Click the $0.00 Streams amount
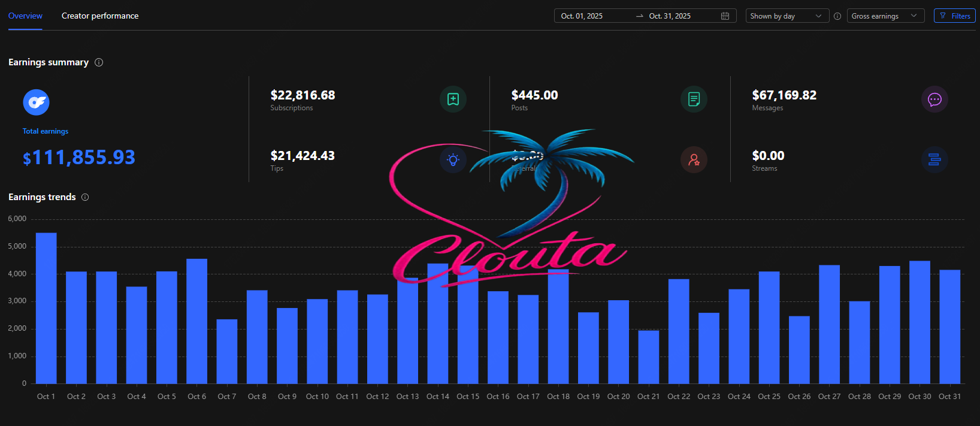The height and width of the screenshot is (426, 980). click(x=768, y=156)
